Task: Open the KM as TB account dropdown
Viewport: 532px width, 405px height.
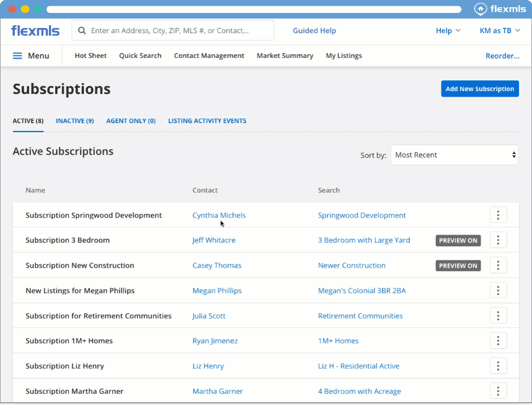Action: coord(499,31)
